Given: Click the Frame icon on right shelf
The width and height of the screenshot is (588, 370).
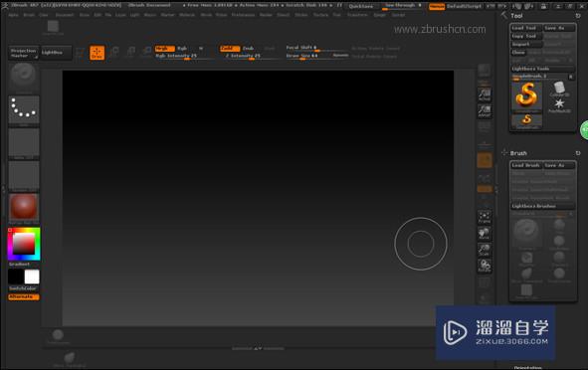Looking at the screenshot, I should (485, 218).
